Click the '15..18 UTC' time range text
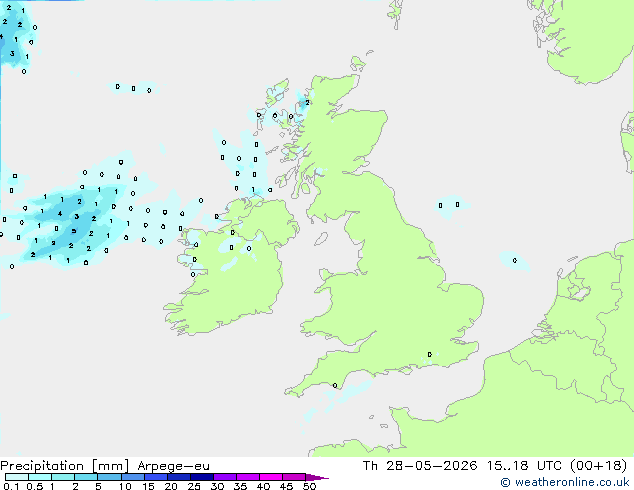This screenshot has height=490, width=634. click(x=526, y=466)
